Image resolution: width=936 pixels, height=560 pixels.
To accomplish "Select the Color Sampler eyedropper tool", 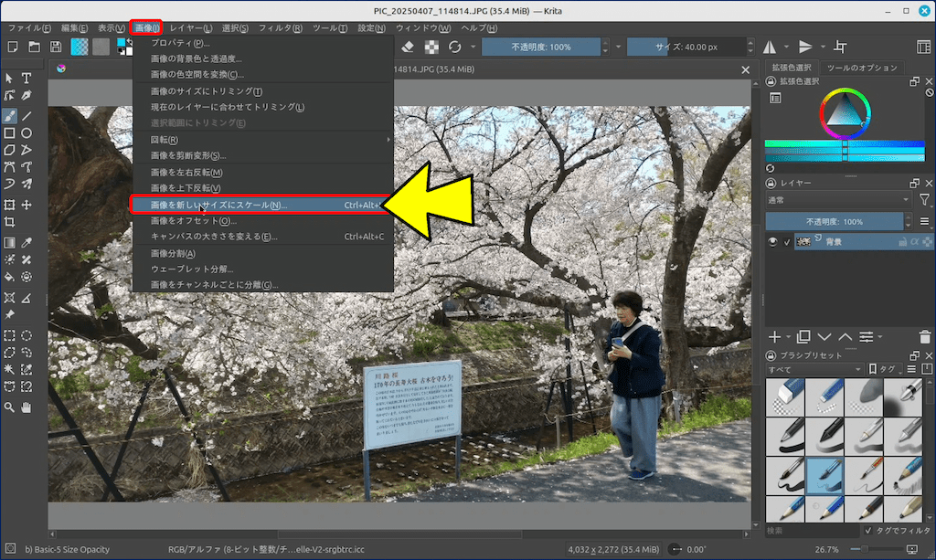I will coord(27,242).
